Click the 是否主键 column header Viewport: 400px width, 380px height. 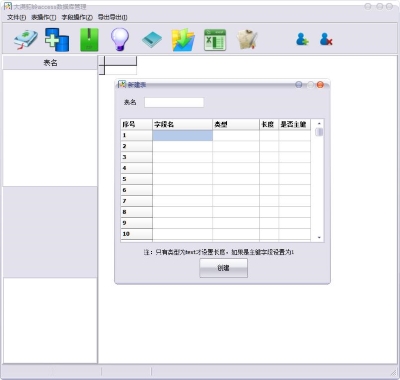point(294,124)
